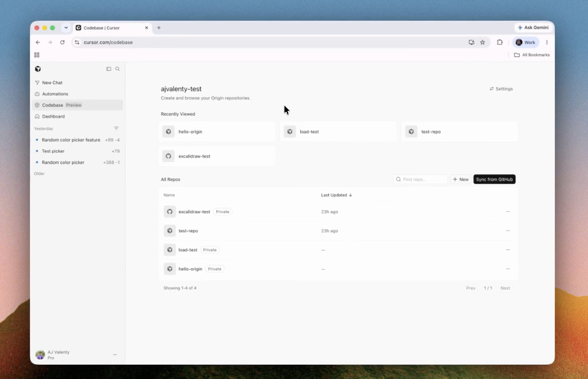Open hello-origin in All Repos table

(190, 269)
